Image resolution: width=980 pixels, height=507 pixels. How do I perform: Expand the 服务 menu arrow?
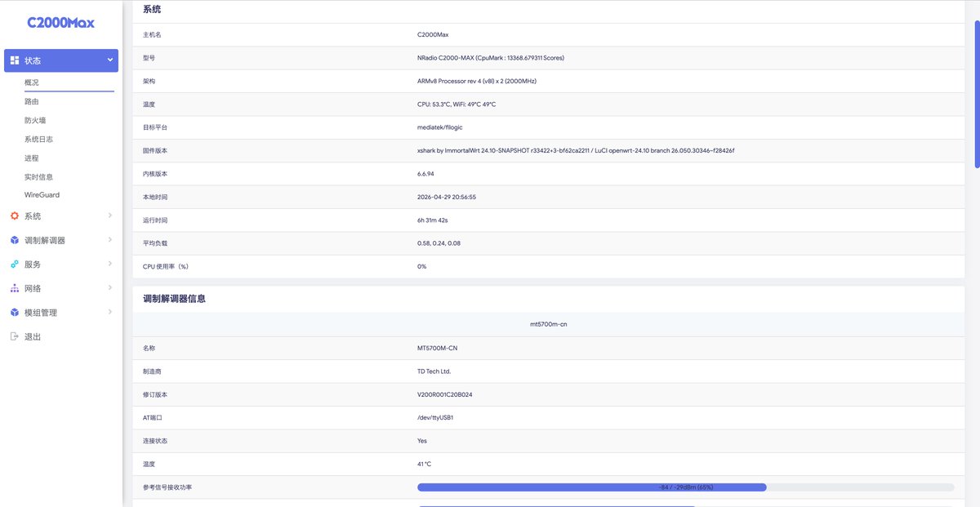110,264
